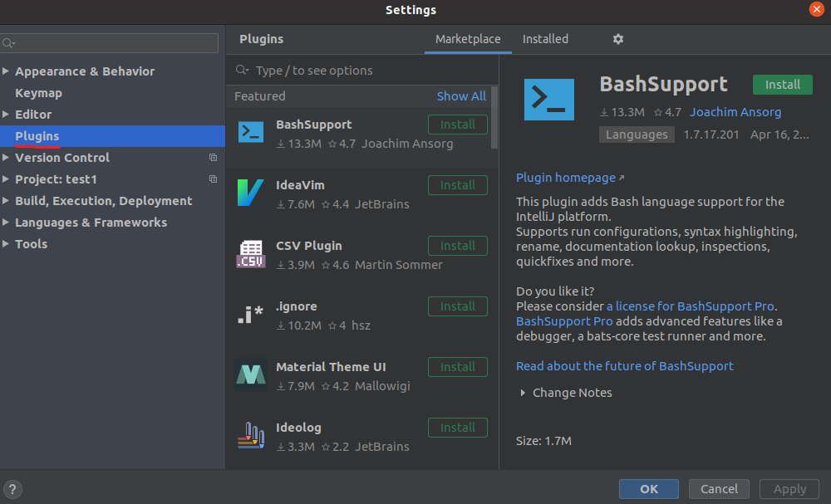Install BashSupport from the plugin list
The height and width of the screenshot is (504, 831).
pos(458,125)
